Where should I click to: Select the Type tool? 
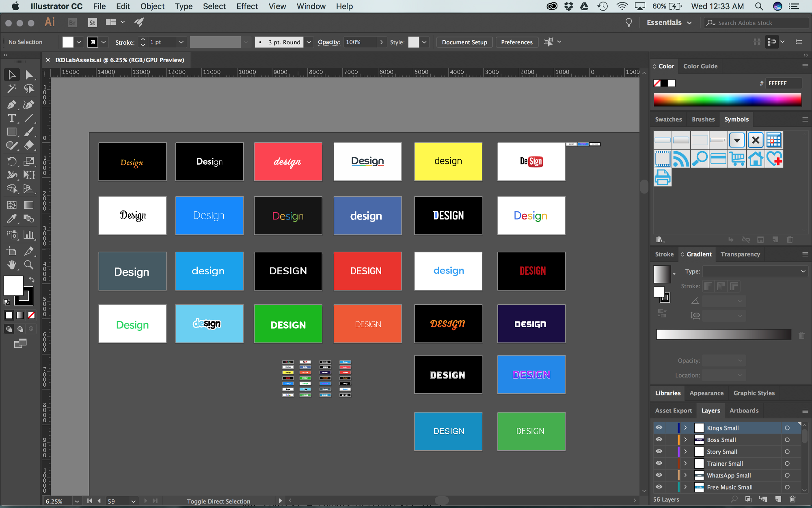11,118
